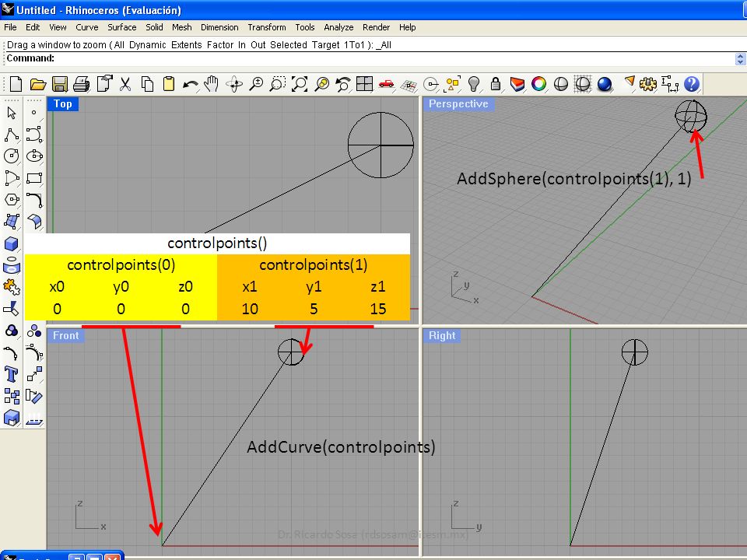The width and height of the screenshot is (747, 560).
Task: Click the Undo View Change icon
Action: (x=342, y=84)
